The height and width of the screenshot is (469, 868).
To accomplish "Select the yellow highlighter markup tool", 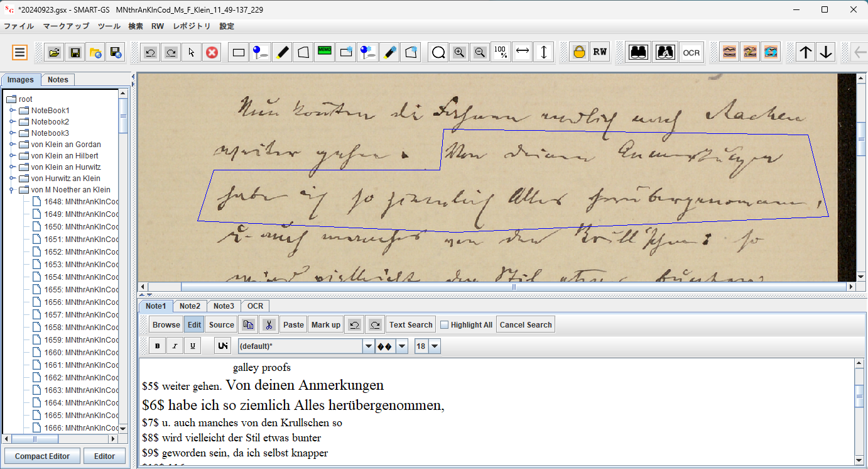I will coord(283,52).
